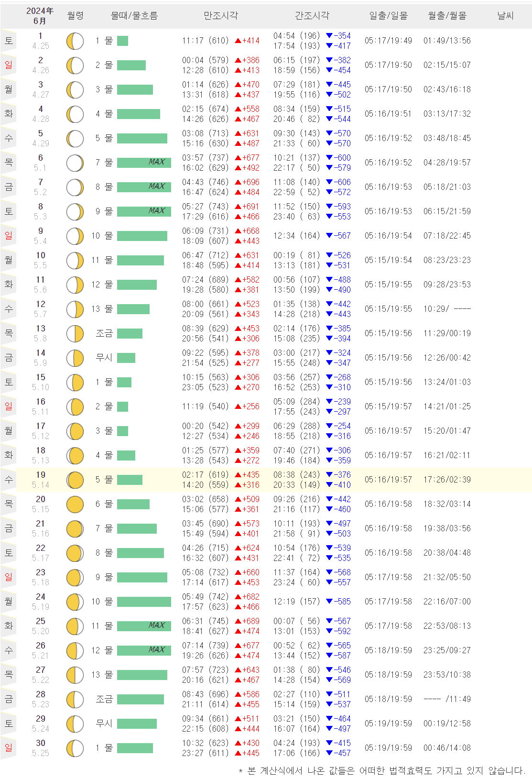Click the blue down arrow beside -585 on June 24
This screenshot has width=532, height=779.
(x=329, y=602)
